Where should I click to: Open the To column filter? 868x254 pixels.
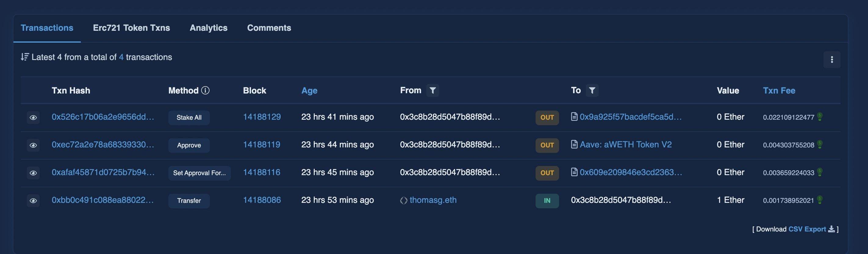click(592, 90)
